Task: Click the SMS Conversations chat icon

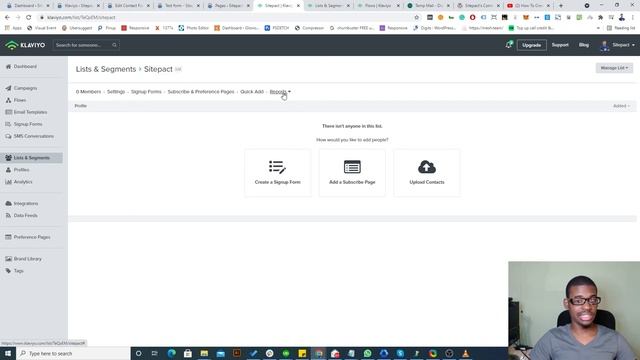Action: coord(8,136)
